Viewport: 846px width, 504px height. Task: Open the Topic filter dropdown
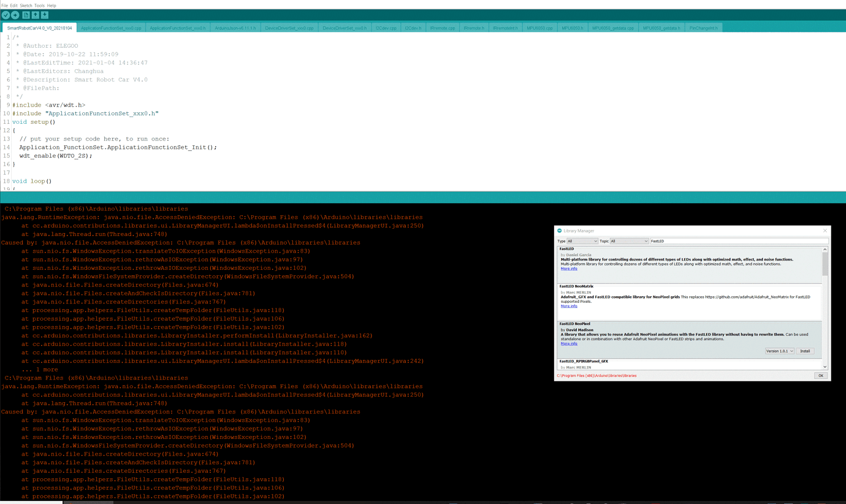point(629,241)
